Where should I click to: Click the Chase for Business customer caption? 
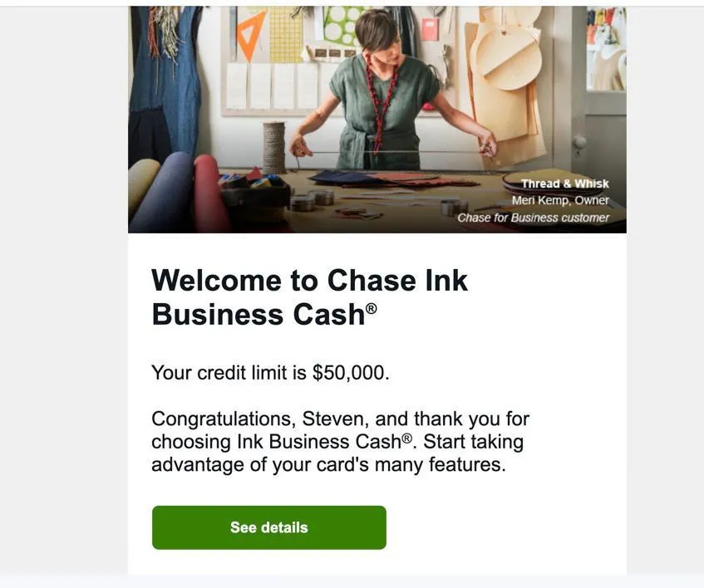(x=533, y=218)
